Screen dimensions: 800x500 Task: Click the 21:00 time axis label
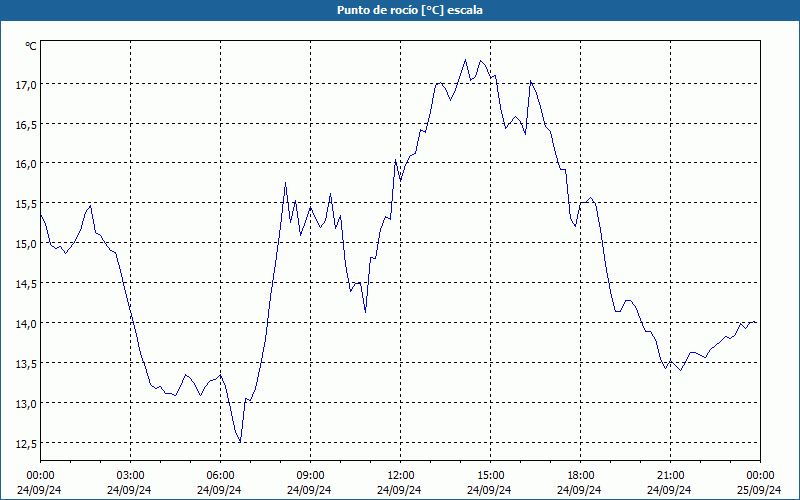tap(670, 476)
